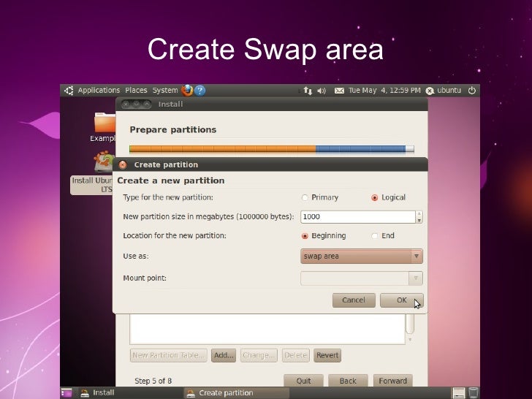Click the Add... partition button
This screenshot has width=532, height=399.
click(224, 355)
